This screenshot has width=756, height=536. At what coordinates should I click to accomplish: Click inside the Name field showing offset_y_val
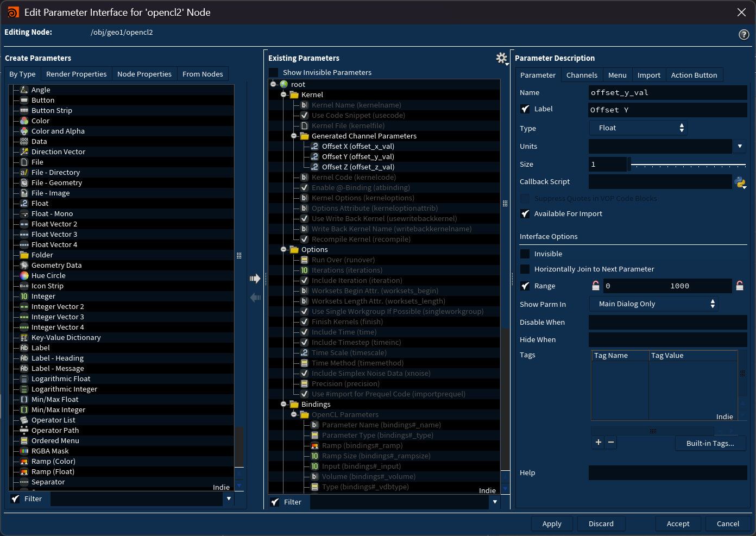tap(667, 92)
